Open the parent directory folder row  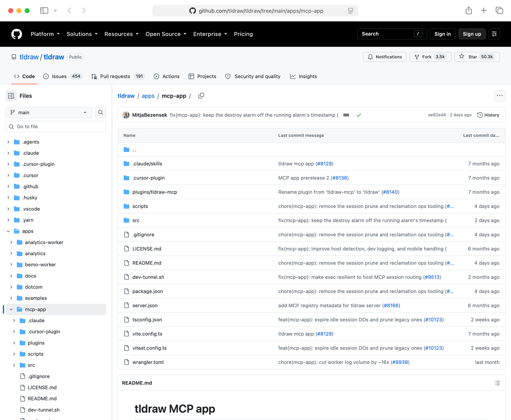tap(311, 150)
